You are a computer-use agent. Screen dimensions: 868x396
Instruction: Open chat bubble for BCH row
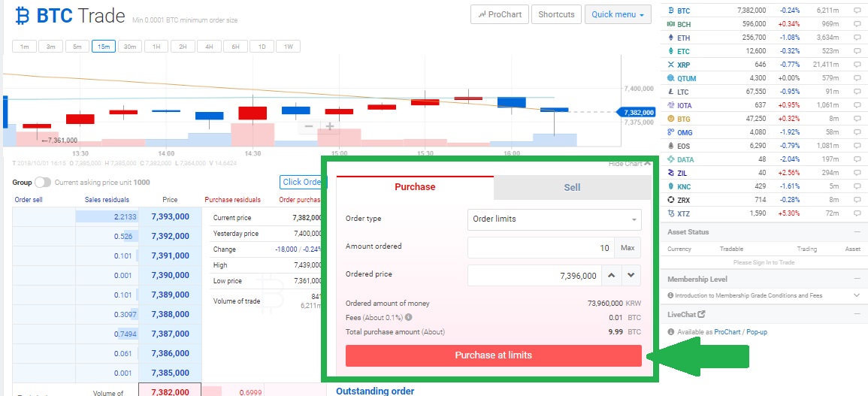(857, 24)
